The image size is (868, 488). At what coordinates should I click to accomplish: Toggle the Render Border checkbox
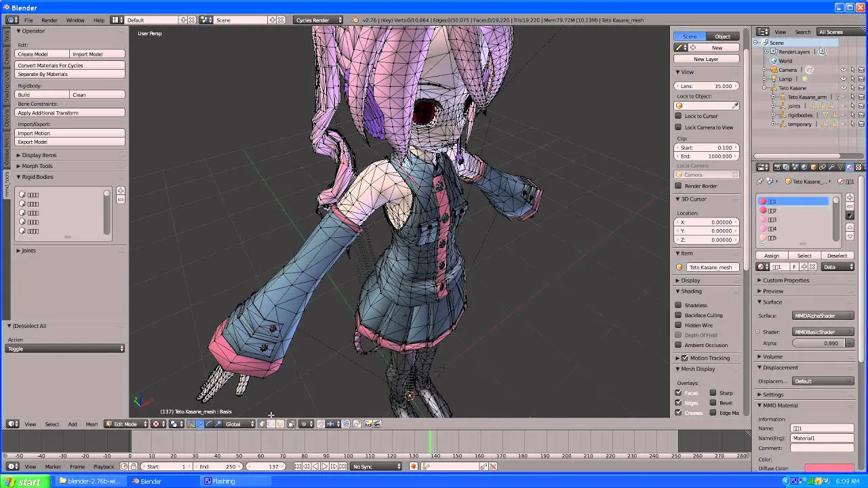pyautogui.click(x=678, y=186)
